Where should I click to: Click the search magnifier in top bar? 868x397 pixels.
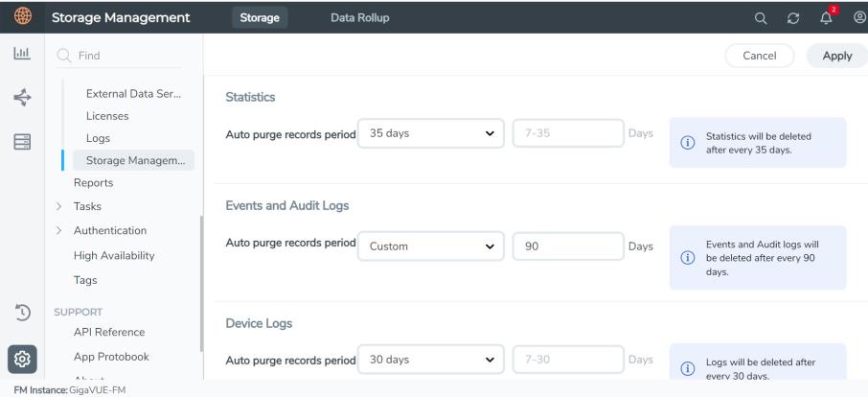788,17
